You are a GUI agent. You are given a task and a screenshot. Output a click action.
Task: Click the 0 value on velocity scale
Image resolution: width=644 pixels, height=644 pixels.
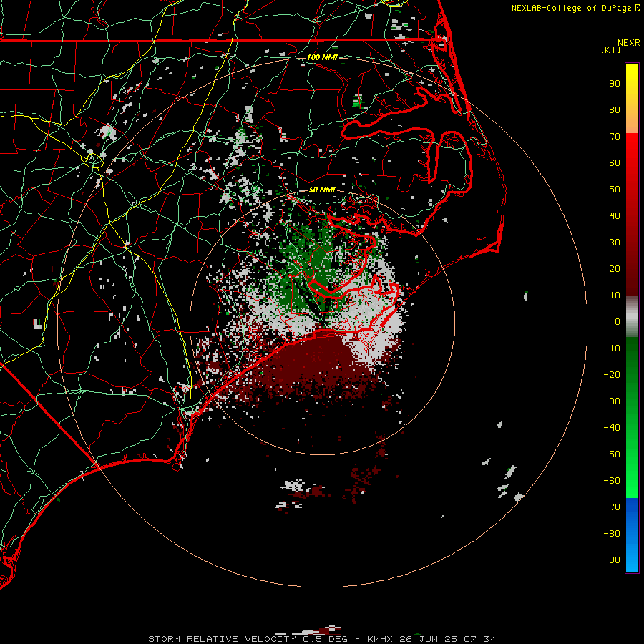pyautogui.click(x=618, y=322)
